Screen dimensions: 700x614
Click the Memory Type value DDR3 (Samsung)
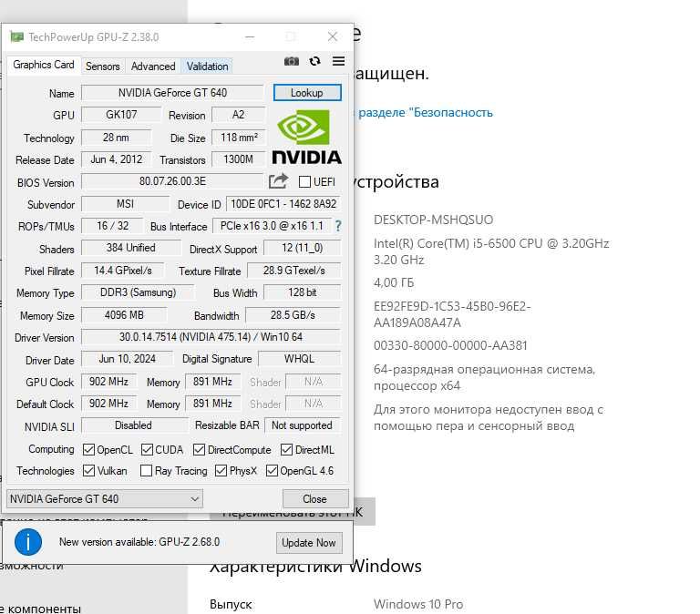click(138, 292)
